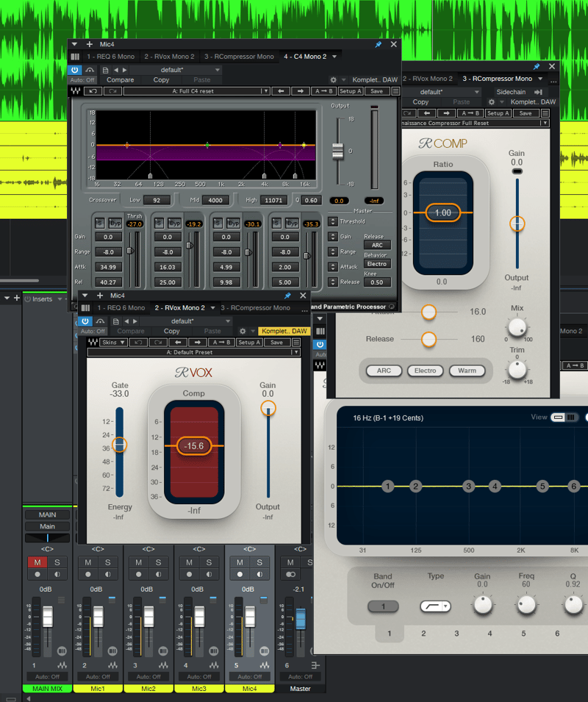Collapse the C4 window Mic4 menu triangle

[x=74, y=44]
